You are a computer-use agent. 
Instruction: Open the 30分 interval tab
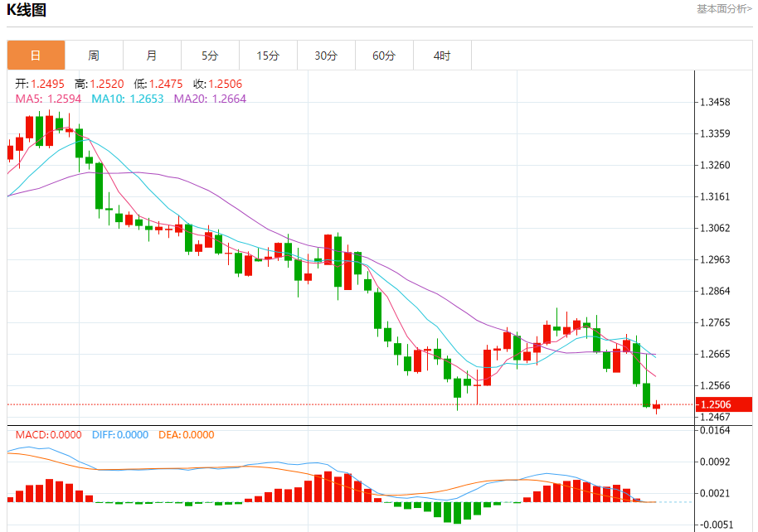pyautogui.click(x=326, y=56)
